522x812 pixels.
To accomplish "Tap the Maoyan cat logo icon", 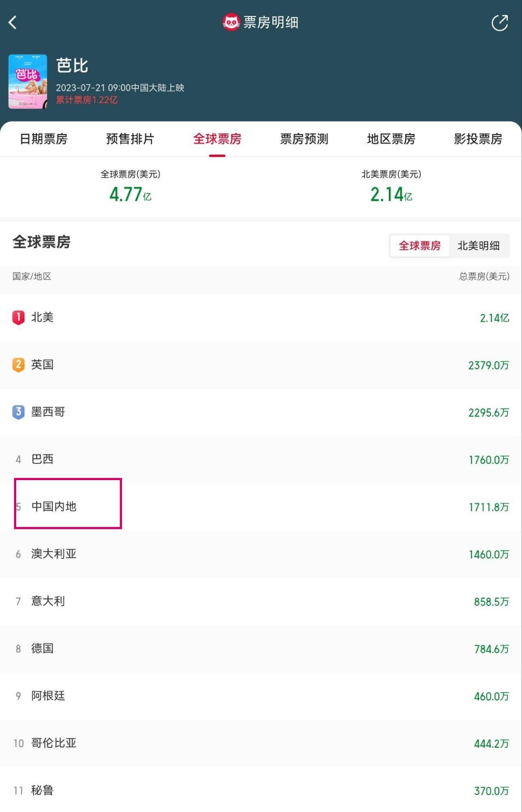I will click(x=231, y=22).
